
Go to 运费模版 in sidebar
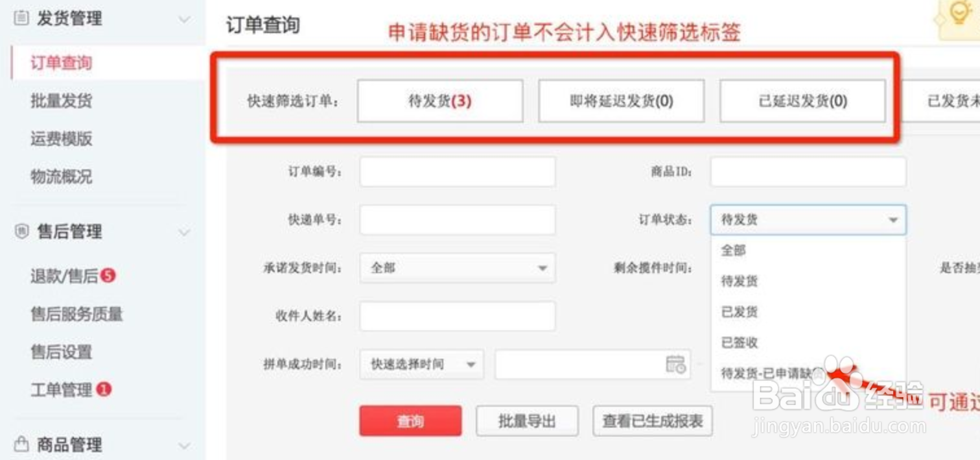(x=62, y=138)
